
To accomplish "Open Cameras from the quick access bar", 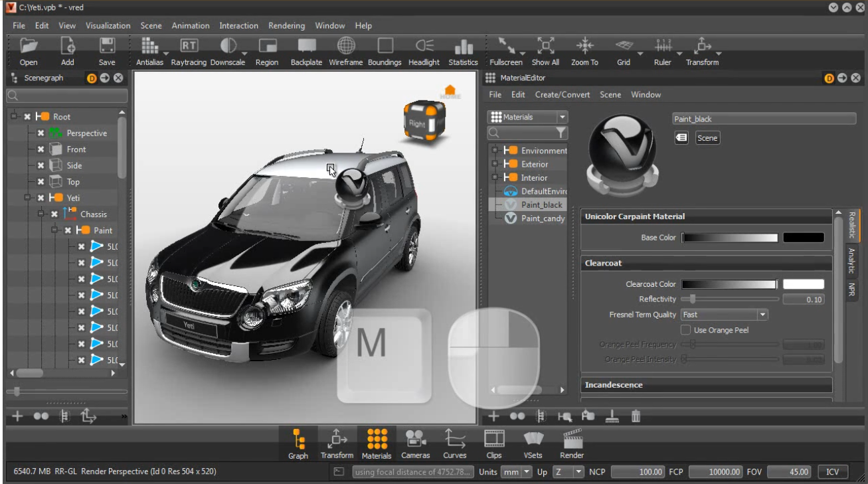I will [x=416, y=439].
